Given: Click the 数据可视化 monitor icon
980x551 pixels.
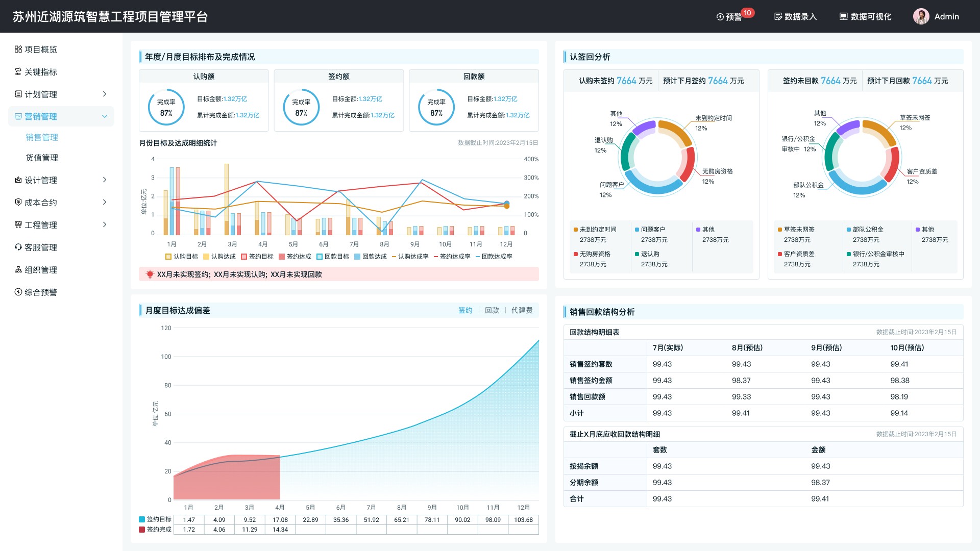Looking at the screenshot, I should pyautogui.click(x=844, y=17).
